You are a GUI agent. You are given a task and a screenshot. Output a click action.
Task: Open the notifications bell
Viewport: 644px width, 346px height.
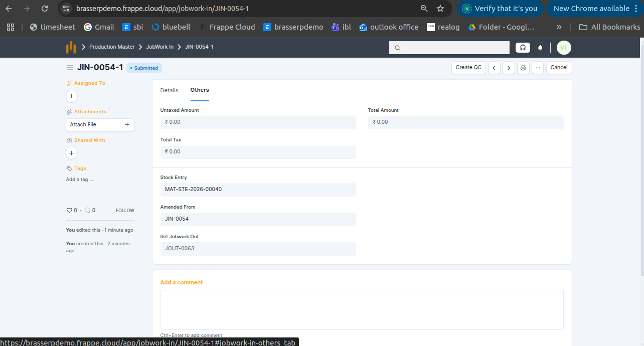tap(540, 48)
